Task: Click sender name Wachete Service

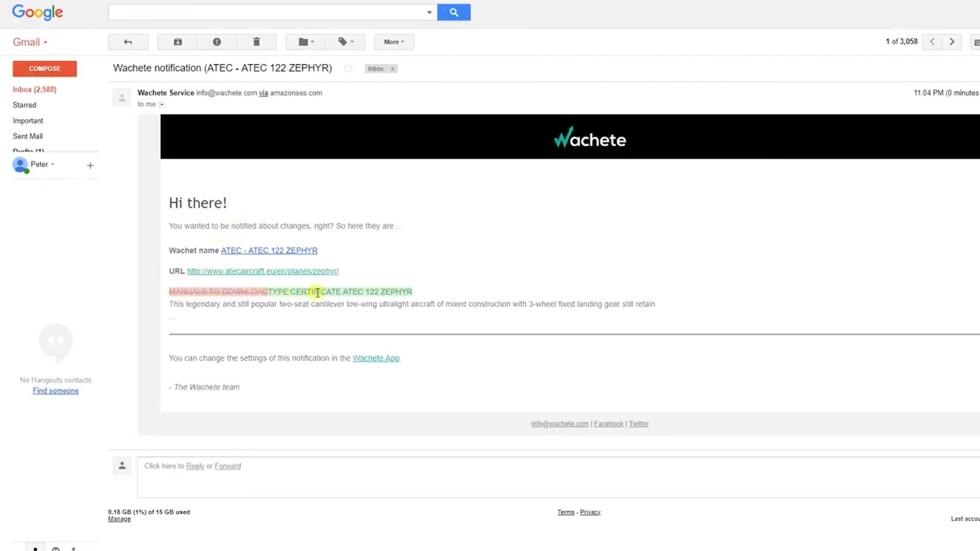Action: coord(166,93)
